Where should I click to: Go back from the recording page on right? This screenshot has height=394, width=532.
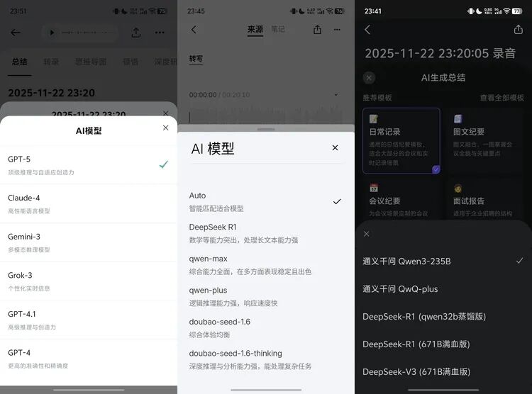point(367,30)
